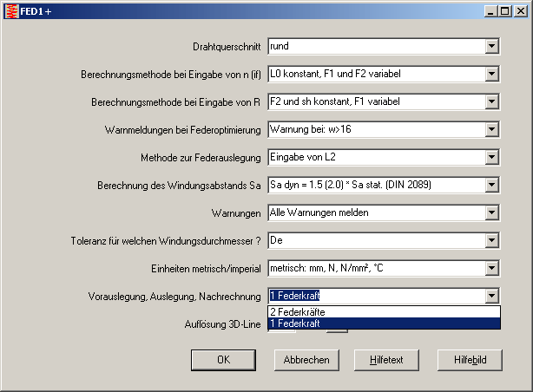Image resolution: width=533 pixels, height=392 pixels.
Task: Expand Berechnung des Windungsabstands Sa dropdown
Action: point(491,186)
